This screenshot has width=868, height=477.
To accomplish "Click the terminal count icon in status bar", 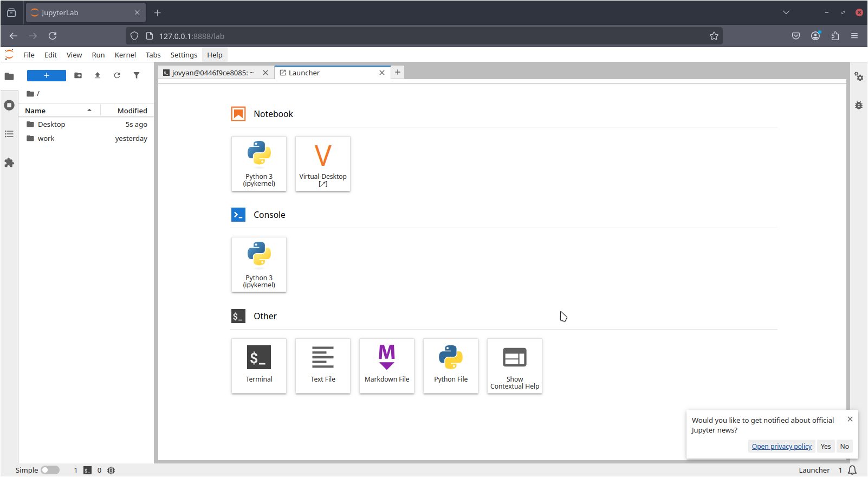I will 87,470.
